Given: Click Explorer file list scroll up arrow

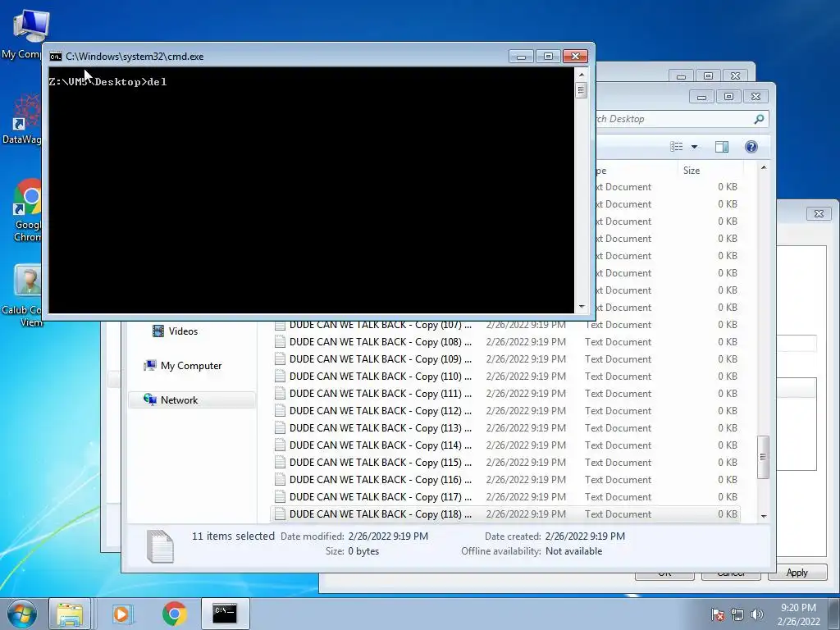Looking at the screenshot, I should pyautogui.click(x=764, y=167).
